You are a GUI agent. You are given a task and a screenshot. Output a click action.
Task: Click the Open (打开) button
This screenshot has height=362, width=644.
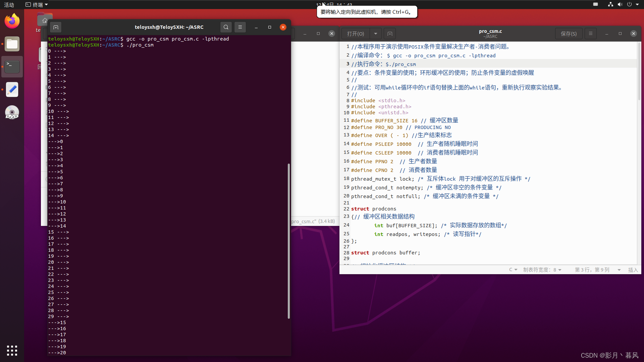[356, 34]
